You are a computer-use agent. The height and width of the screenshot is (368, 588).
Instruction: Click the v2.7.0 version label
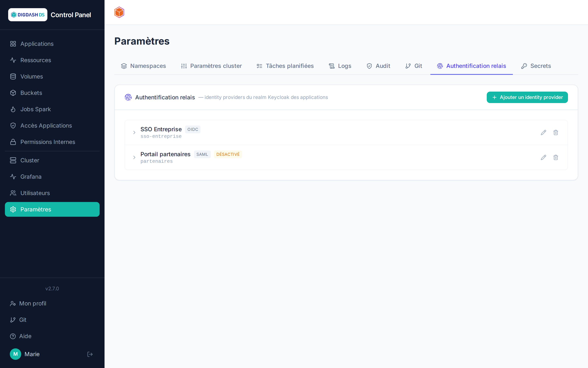[x=52, y=288]
